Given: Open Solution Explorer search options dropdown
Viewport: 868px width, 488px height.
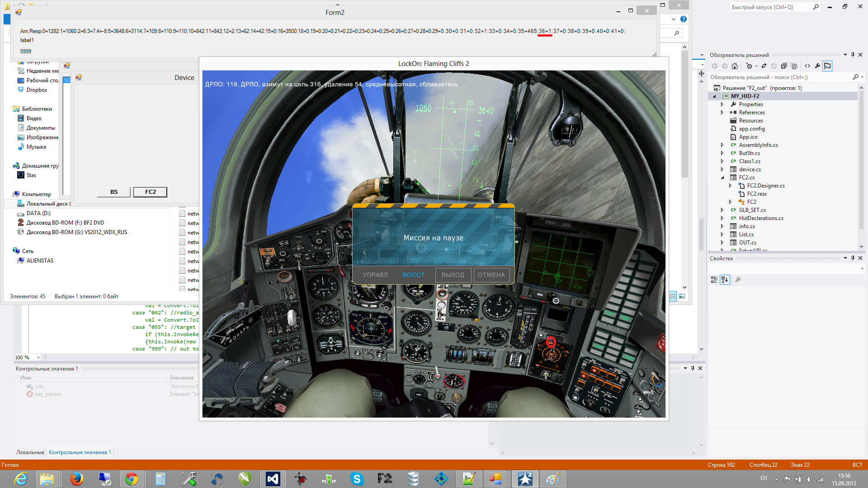Looking at the screenshot, I should [863, 77].
